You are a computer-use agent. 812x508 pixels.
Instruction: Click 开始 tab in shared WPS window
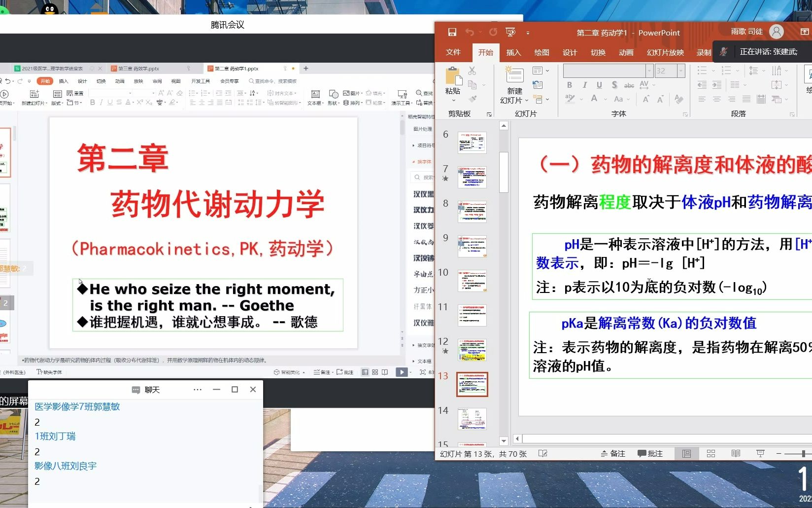pos(45,81)
